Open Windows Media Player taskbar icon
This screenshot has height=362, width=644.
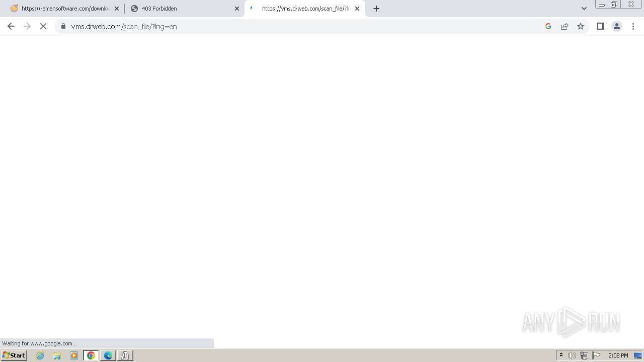point(74,355)
